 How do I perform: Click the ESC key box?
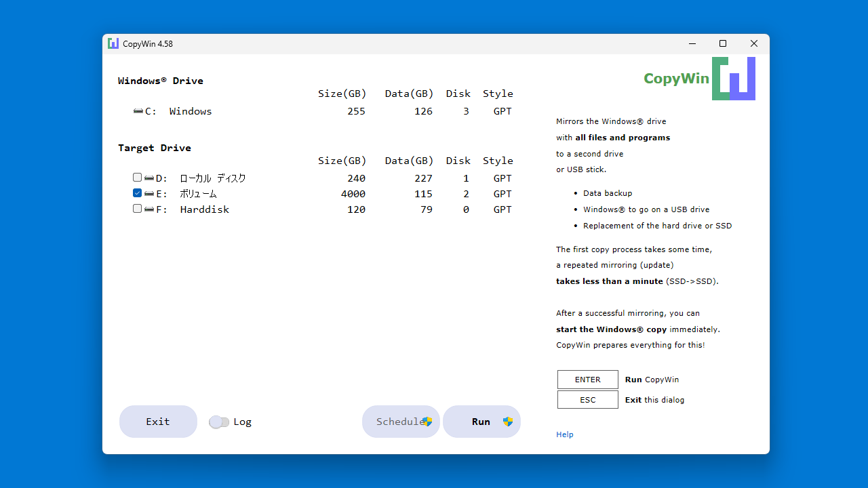point(588,400)
